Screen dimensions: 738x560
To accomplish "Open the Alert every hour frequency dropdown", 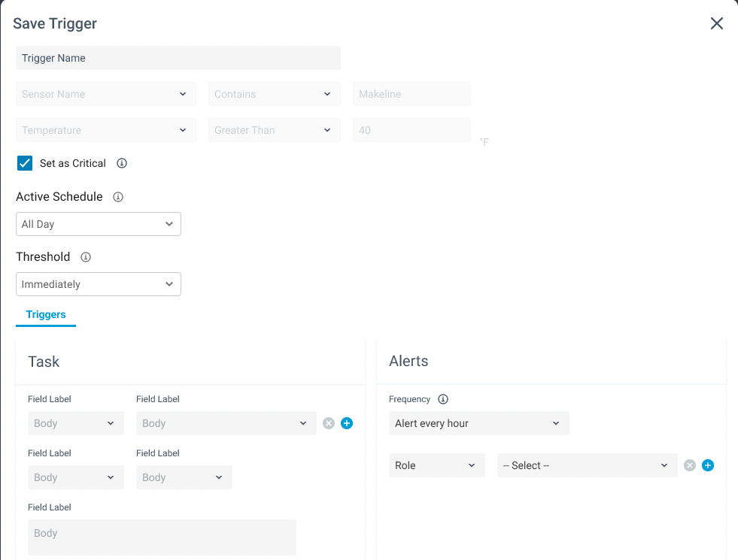I will click(478, 423).
